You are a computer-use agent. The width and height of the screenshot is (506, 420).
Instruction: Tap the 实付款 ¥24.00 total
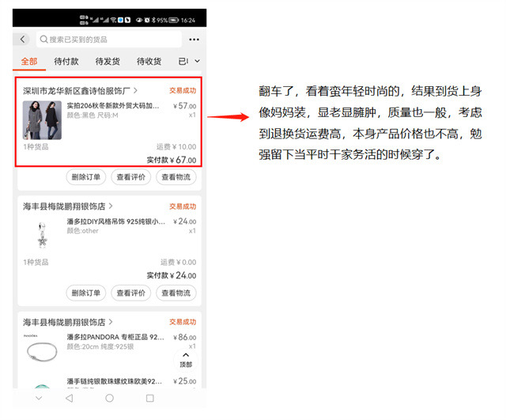point(172,275)
